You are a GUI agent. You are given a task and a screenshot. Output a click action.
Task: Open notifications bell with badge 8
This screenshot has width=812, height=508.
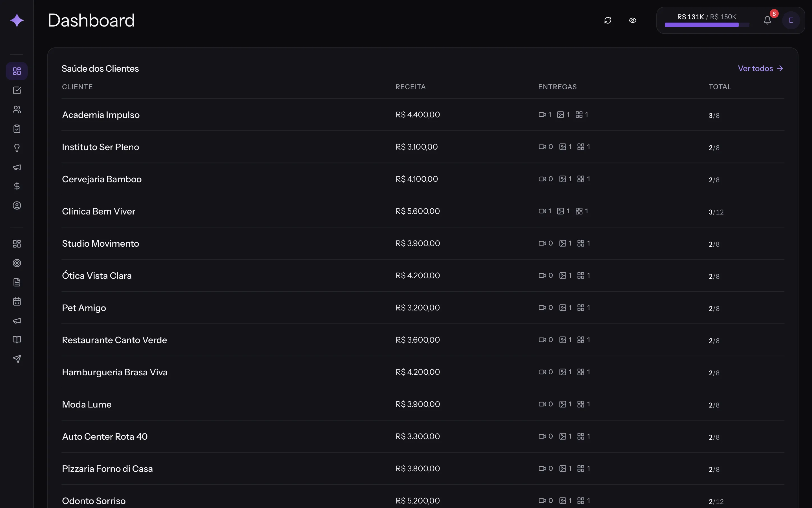[x=767, y=21]
